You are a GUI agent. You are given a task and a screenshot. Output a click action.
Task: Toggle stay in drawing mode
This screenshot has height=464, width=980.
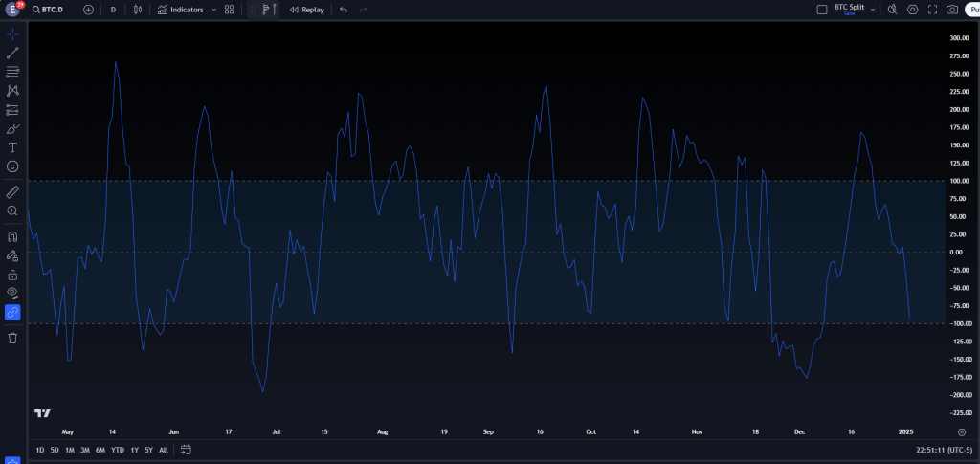pyautogui.click(x=12, y=255)
